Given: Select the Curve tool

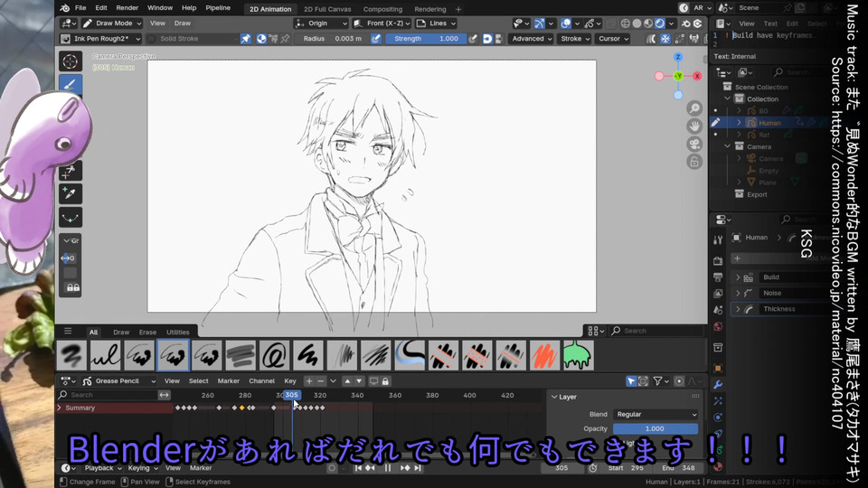Looking at the screenshot, I should (70, 217).
